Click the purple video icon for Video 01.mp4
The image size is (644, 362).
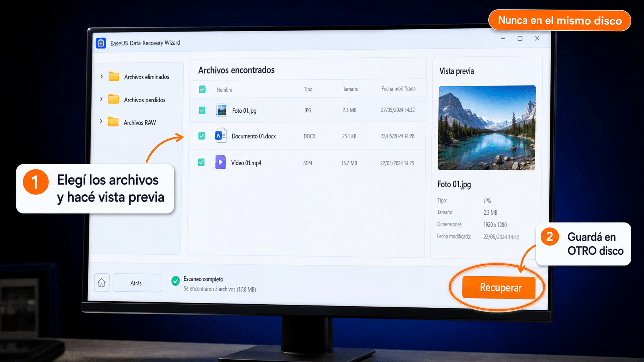click(220, 162)
